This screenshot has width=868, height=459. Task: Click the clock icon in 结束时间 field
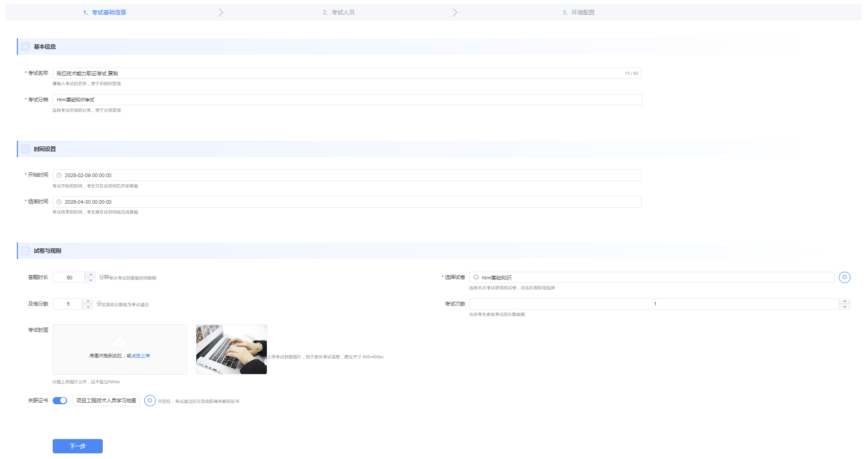coord(59,202)
